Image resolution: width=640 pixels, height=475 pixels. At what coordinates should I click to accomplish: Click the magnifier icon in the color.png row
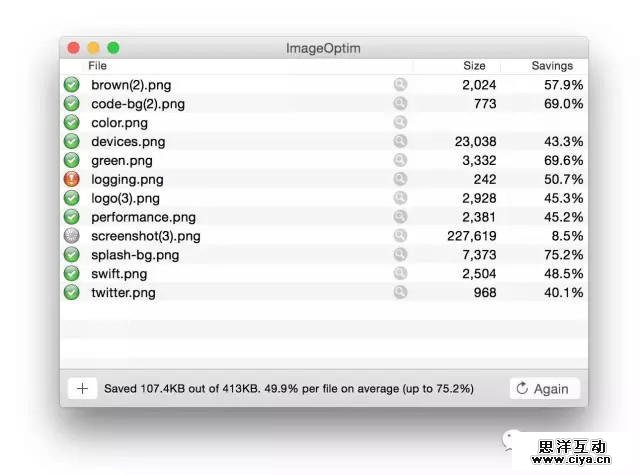pos(400,123)
